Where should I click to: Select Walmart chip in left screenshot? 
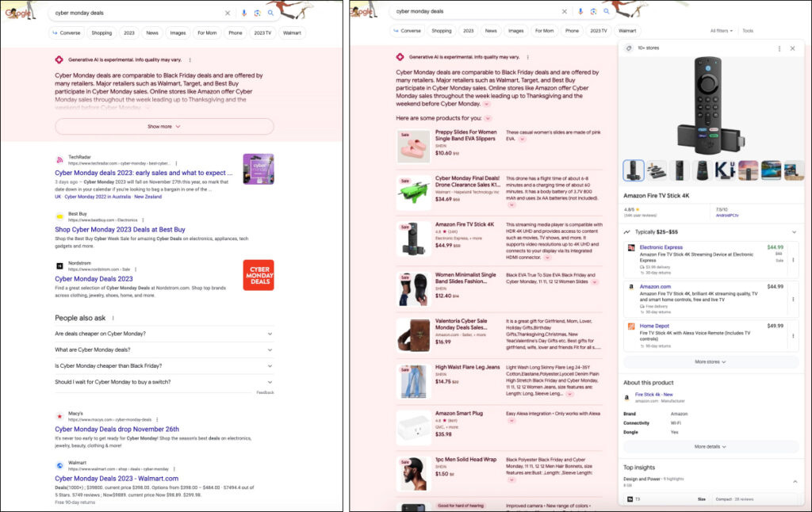(x=292, y=32)
